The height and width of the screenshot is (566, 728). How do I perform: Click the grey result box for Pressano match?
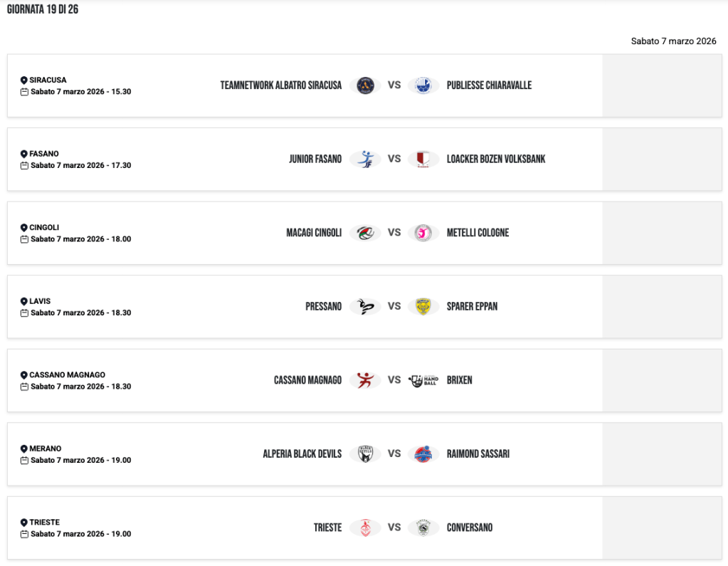[x=662, y=306]
